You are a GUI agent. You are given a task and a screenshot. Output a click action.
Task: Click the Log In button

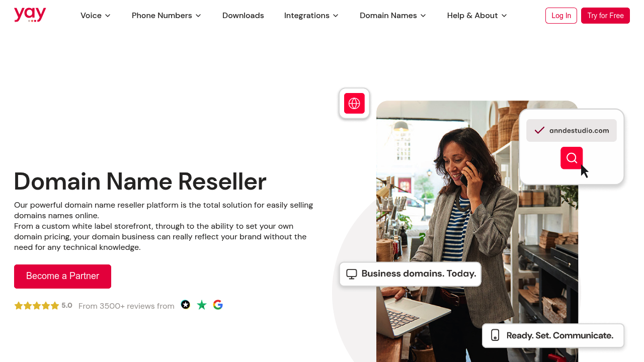561,16
